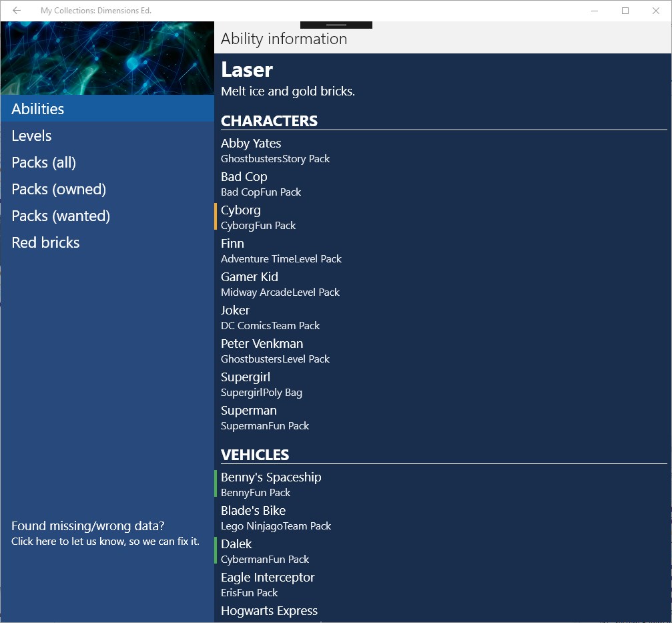Select character Supergirl
This screenshot has height=623, width=672.
click(441, 384)
